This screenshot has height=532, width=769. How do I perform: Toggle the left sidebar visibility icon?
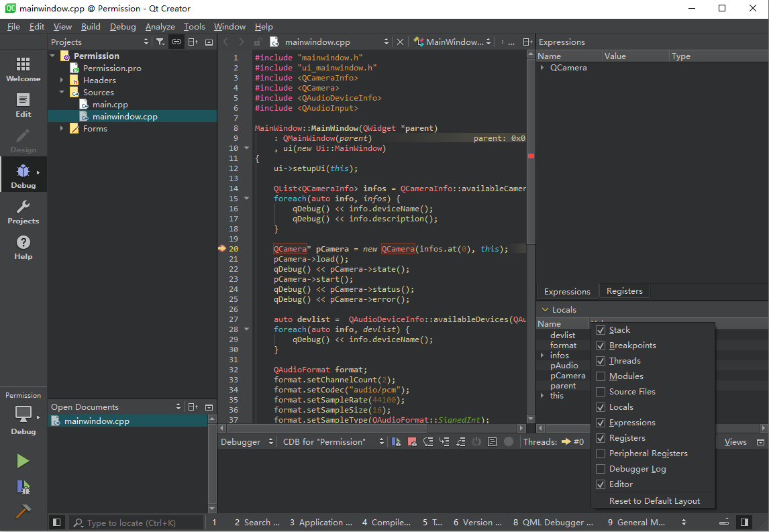click(x=57, y=522)
